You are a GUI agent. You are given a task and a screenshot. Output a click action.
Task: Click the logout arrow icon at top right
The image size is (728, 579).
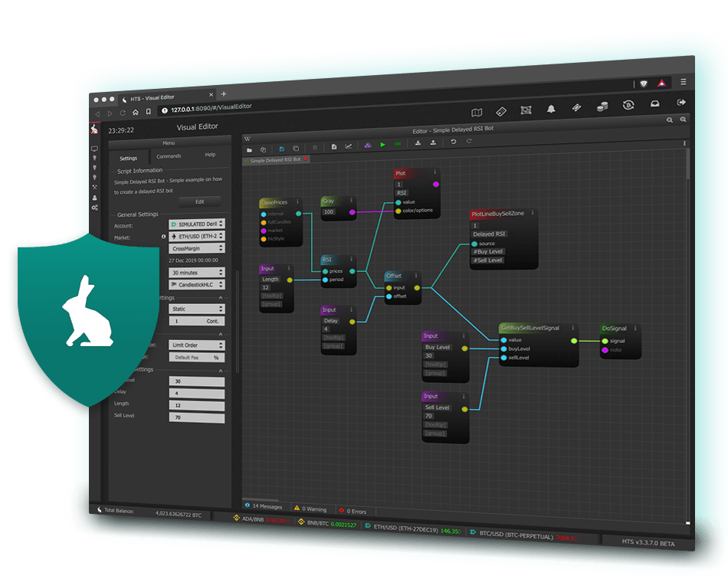coord(681,103)
